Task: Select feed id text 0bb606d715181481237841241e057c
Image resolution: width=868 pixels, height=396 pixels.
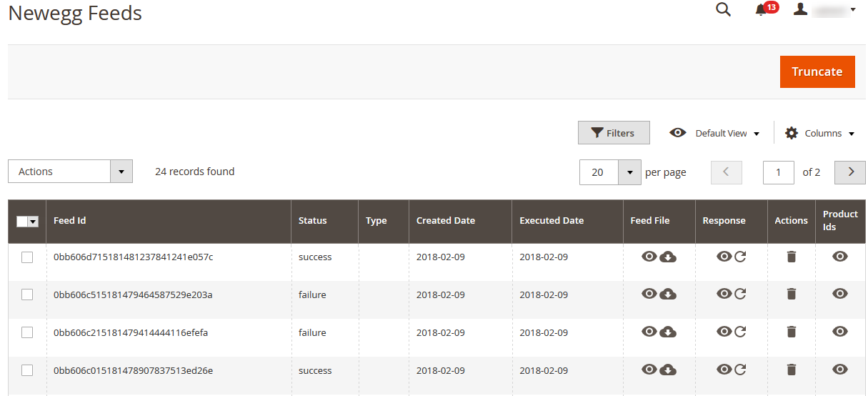Action: [x=133, y=257]
